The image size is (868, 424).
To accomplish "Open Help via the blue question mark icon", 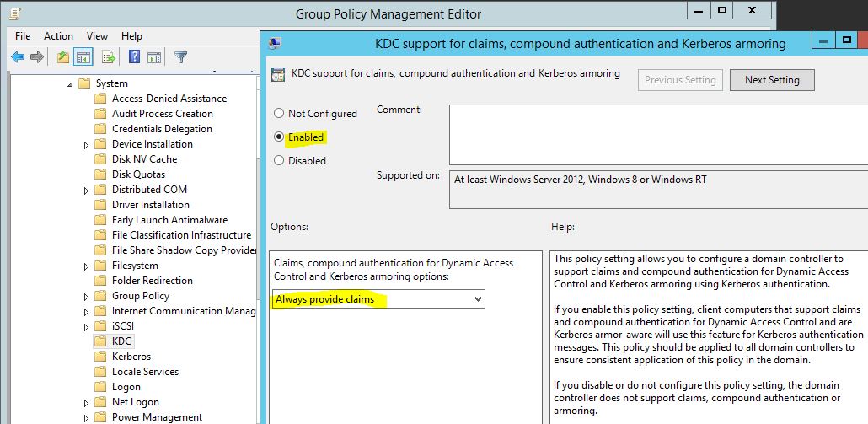I will pyautogui.click(x=134, y=57).
